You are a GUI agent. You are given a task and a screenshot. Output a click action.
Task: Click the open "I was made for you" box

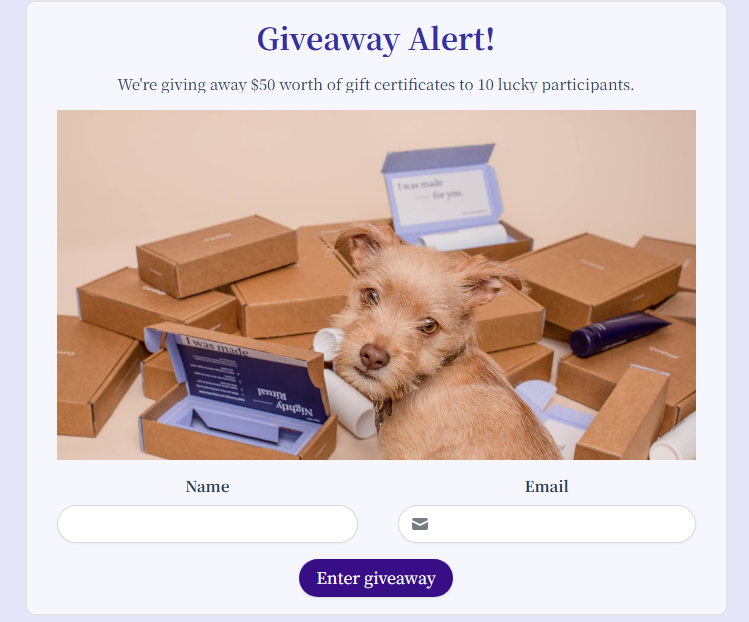pos(454,201)
